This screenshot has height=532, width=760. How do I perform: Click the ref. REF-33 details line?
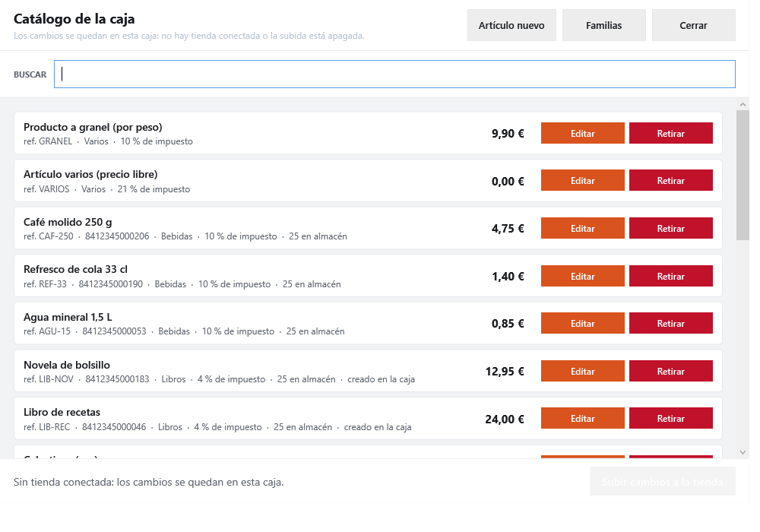[x=182, y=284]
